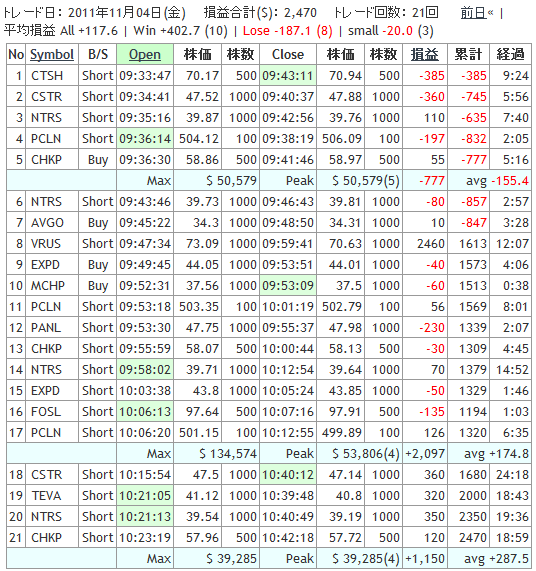Click price 499.89 in PCLN row 17
Viewport: 536px width, 571px height.
[342, 433]
